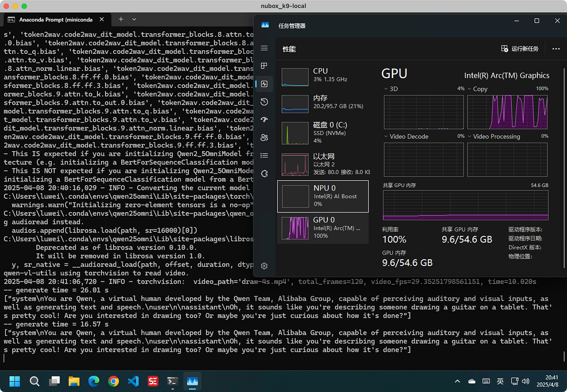This screenshot has width=567, height=392.
Task: Open Task Manager settings gear
Action: (264, 266)
